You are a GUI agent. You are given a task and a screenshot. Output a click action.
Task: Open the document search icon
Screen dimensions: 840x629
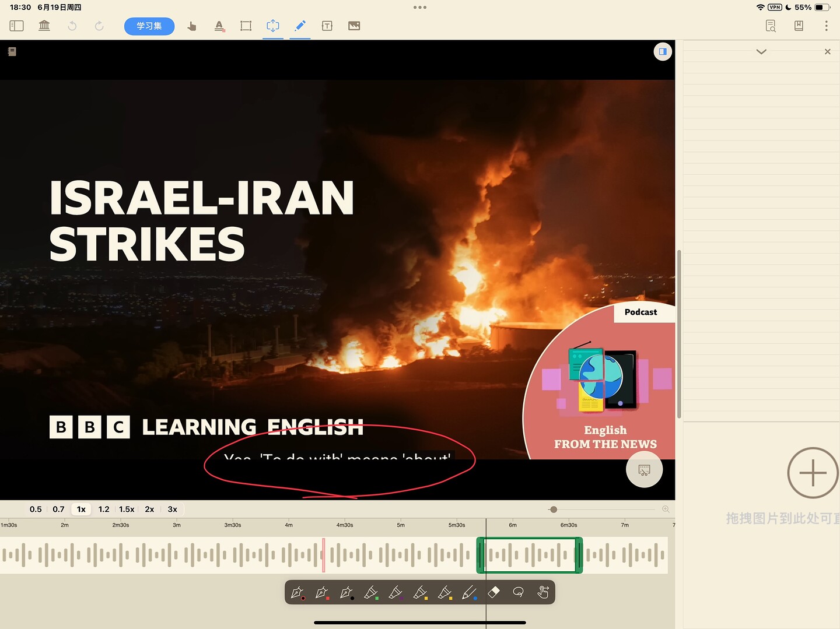771,26
